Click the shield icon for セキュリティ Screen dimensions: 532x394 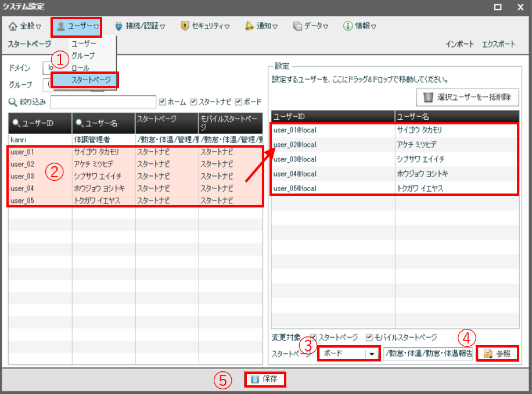point(185,26)
